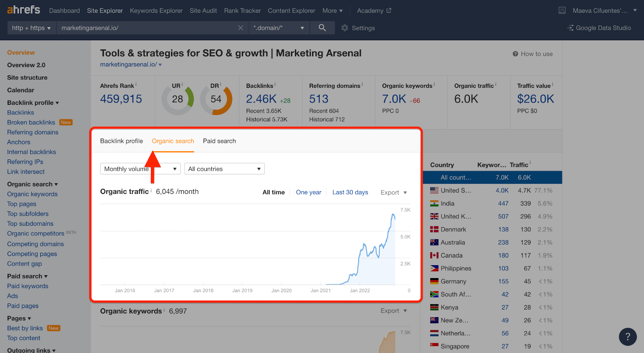Open Content Explorer in top navigation
Image resolution: width=644 pixels, height=353 pixels.
pyautogui.click(x=291, y=10)
